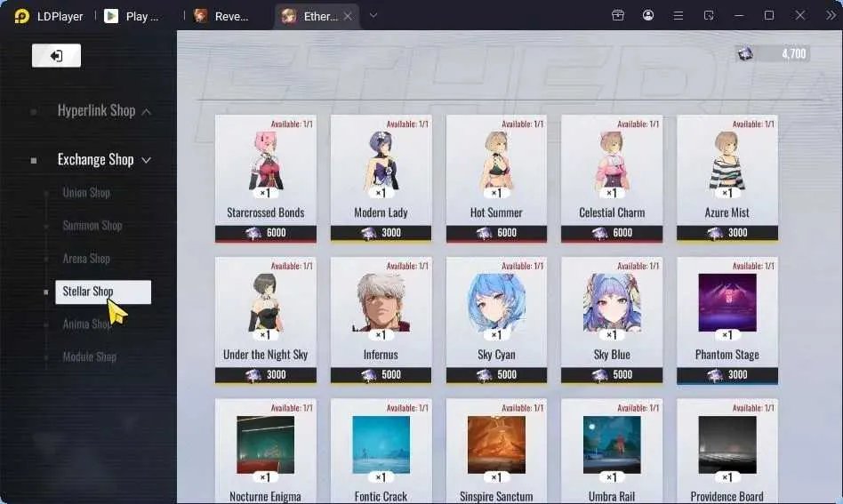The height and width of the screenshot is (504, 843).
Task: Open the LDPlayer hamburger menu
Action: [x=678, y=16]
